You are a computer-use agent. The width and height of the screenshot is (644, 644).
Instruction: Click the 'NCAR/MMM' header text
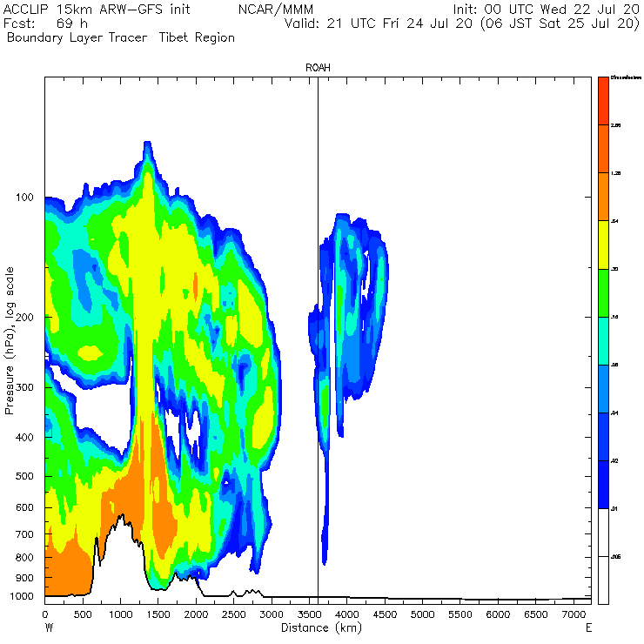(x=276, y=10)
